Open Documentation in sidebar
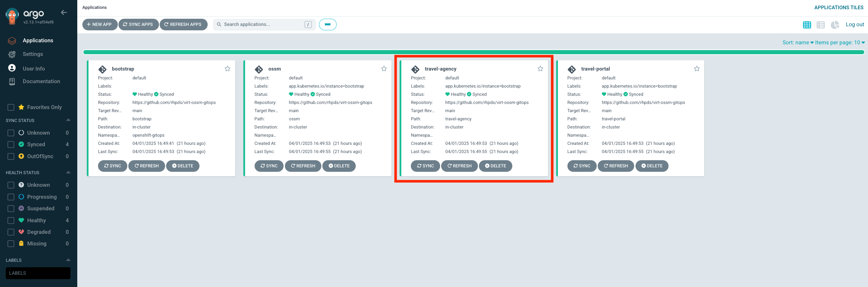This screenshot has height=287, width=868. (x=41, y=81)
